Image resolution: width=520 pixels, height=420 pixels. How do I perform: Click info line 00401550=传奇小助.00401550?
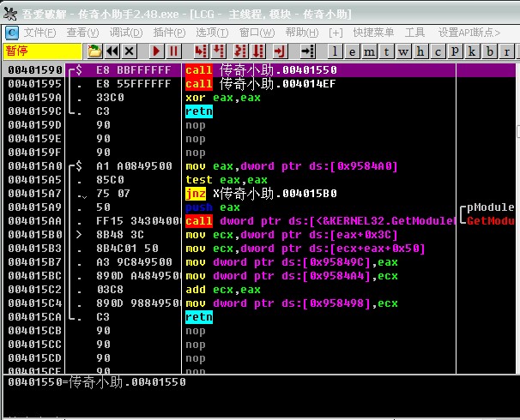97,382
